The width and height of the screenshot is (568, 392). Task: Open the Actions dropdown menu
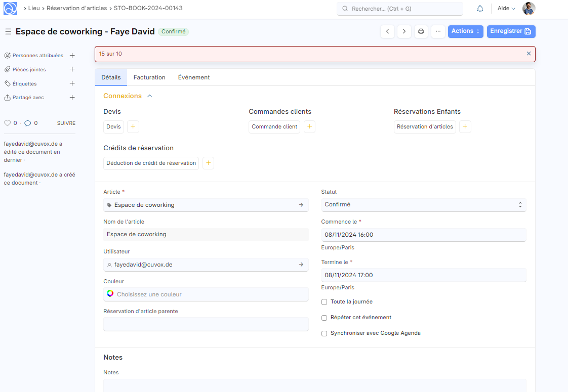tap(465, 31)
